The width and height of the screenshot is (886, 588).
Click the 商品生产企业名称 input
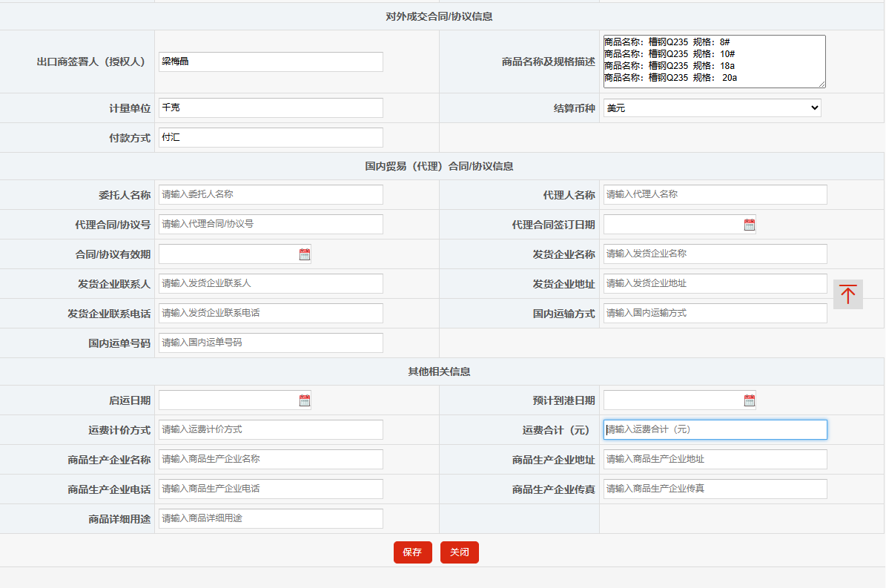click(271, 459)
